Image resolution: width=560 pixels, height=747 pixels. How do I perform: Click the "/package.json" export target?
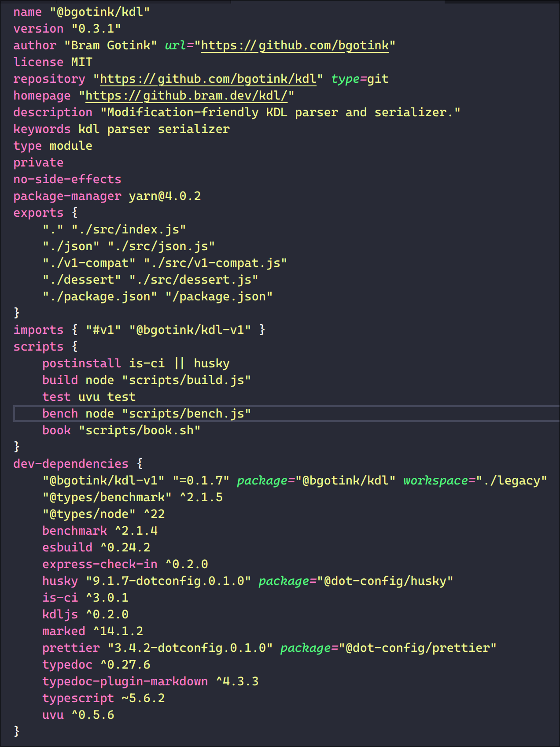click(x=219, y=296)
